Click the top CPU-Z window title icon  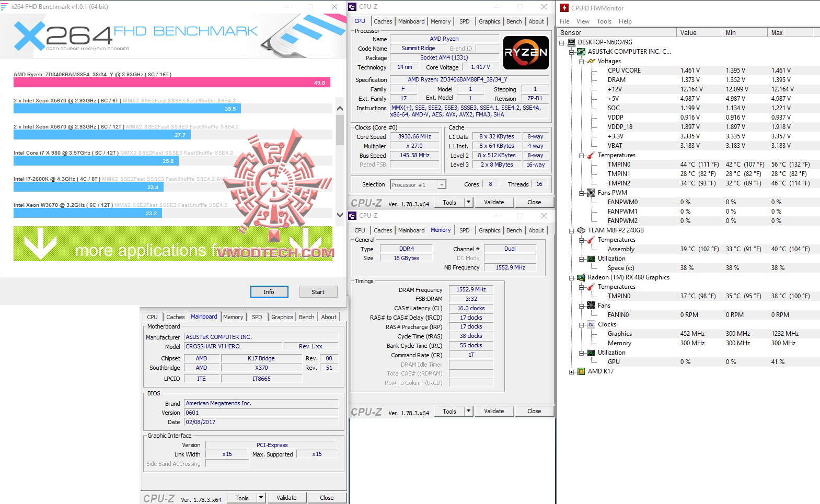tap(353, 7)
